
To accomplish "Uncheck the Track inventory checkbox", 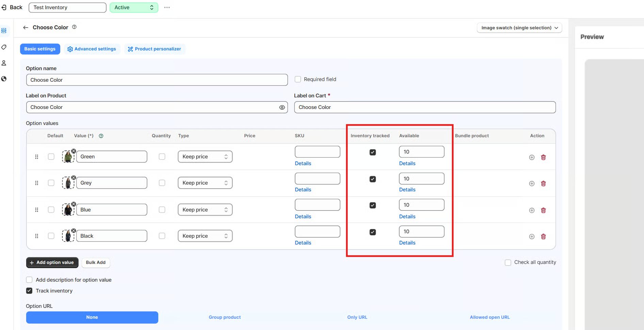I will [x=29, y=291].
